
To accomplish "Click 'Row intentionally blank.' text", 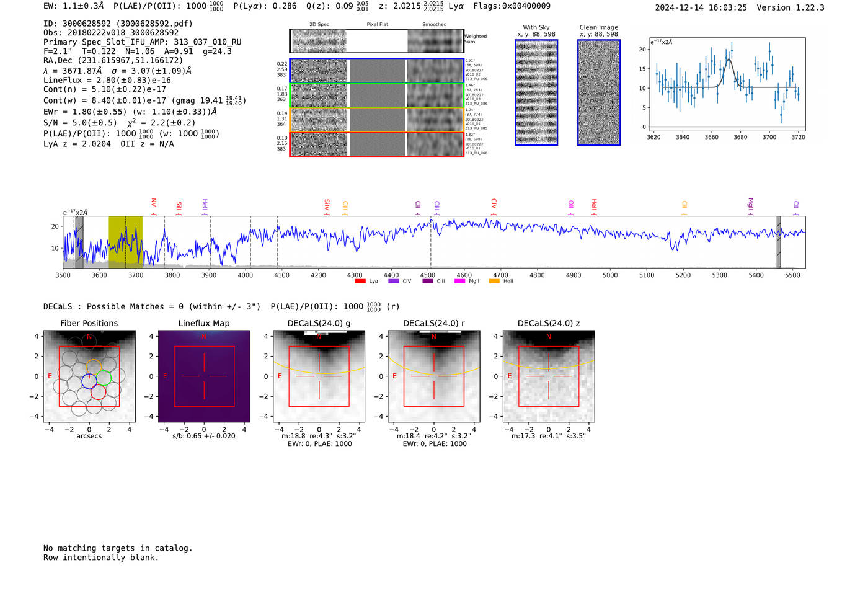I will pyautogui.click(x=101, y=558).
